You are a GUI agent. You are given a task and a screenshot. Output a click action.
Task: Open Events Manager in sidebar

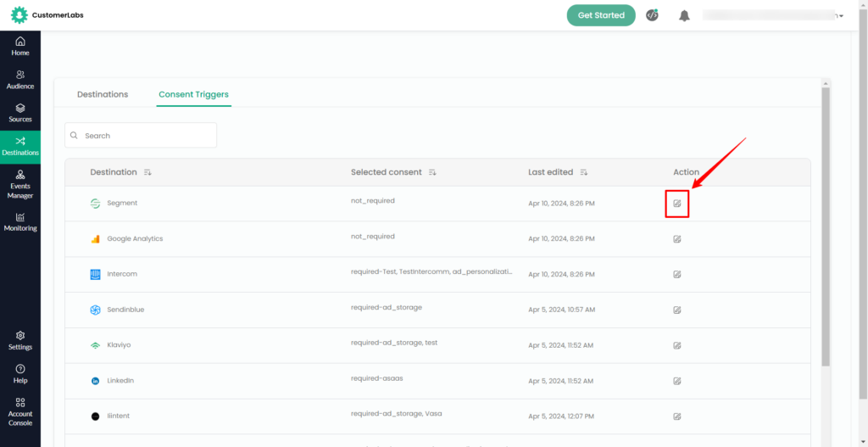click(x=20, y=184)
